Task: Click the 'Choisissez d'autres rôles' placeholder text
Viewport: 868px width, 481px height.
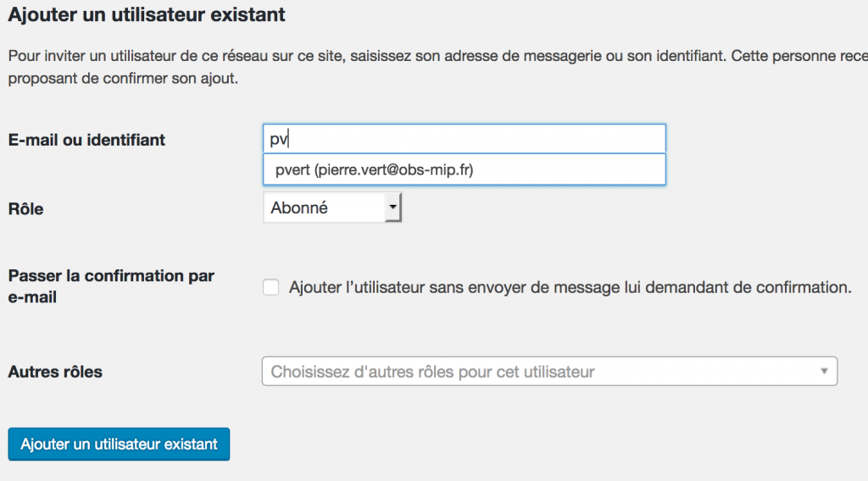Action: 432,372
